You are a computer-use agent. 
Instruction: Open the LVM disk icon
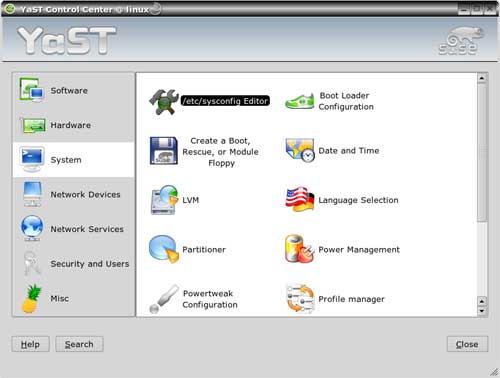click(x=165, y=200)
